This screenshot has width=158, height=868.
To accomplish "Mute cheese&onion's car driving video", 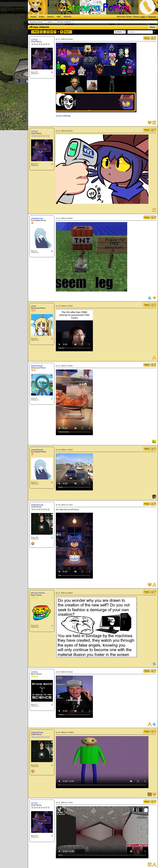I will coord(76,483).
